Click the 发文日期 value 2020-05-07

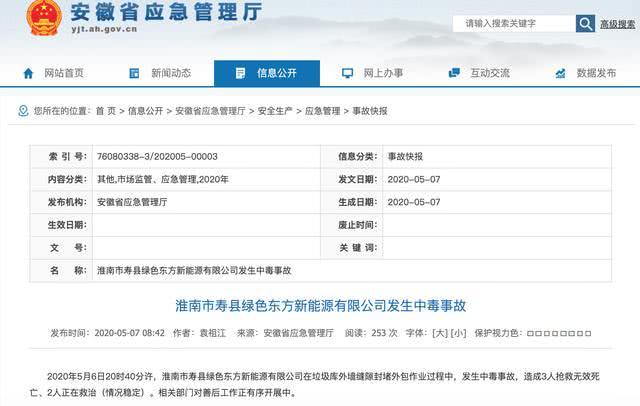coord(414,180)
